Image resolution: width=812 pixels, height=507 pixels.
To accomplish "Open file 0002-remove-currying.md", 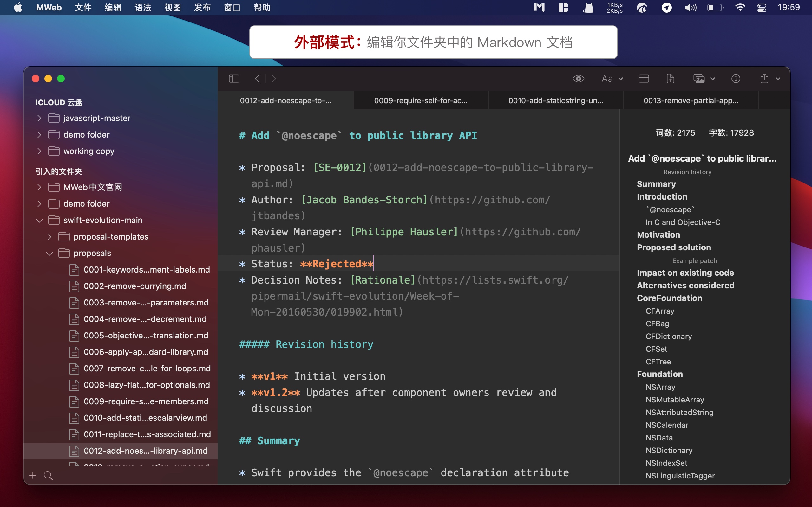I will point(134,286).
